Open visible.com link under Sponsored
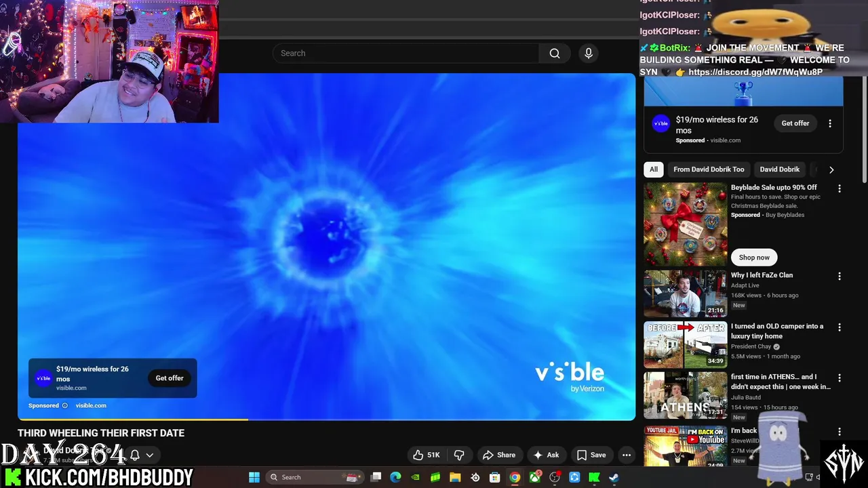The width and height of the screenshot is (868, 488). point(91,405)
